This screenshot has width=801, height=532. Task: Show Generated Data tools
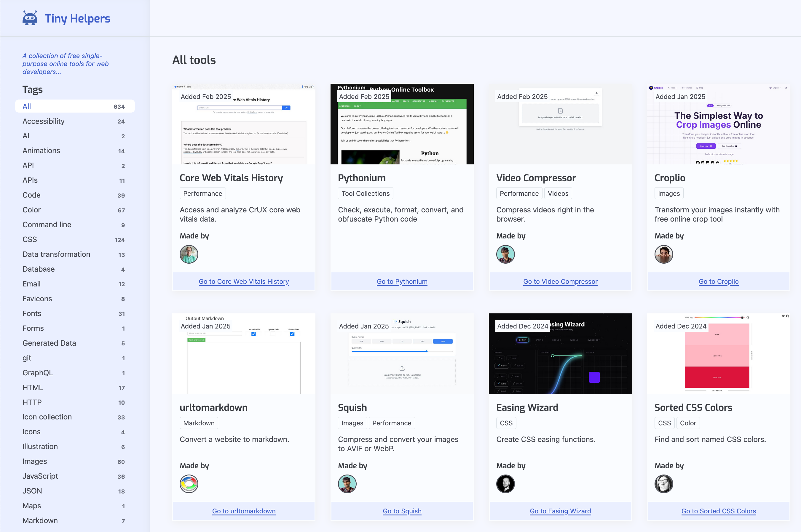(75, 343)
